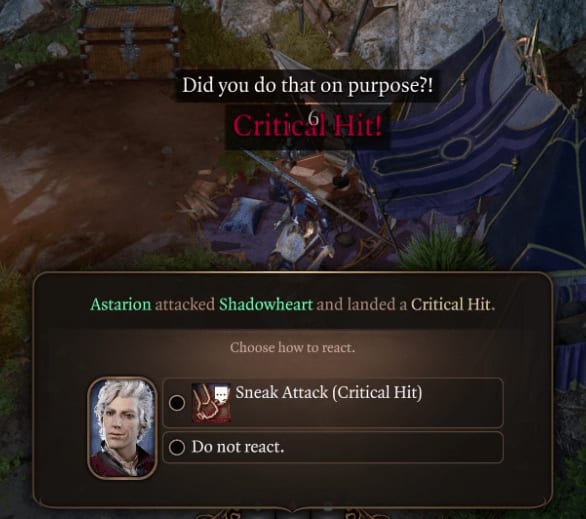Choose the Do not react option label
Viewport: 586px width, 519px height.
click(238, 447)
